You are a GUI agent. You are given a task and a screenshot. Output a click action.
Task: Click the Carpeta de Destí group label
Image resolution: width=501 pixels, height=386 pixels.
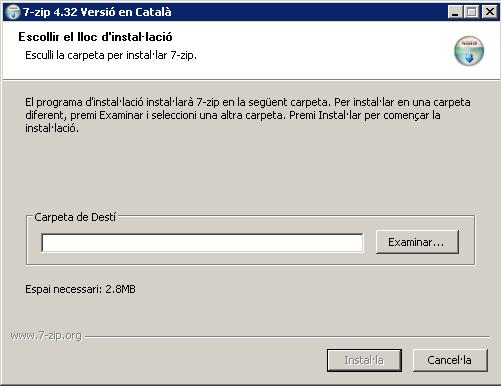(75, 217)
